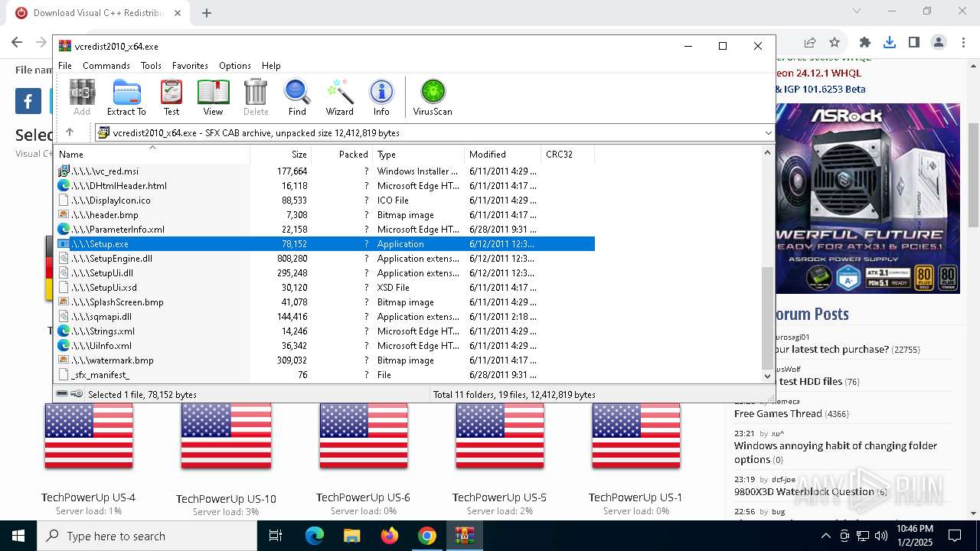Click the Add toolbar icon
Screen dimensions: 980x551
pyautogui.click(x=82, y=97)
